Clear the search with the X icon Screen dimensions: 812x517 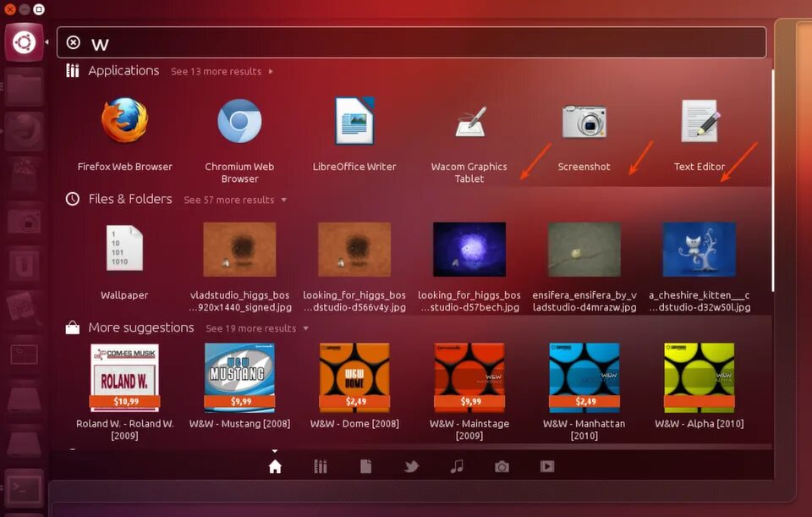[74, 42]
